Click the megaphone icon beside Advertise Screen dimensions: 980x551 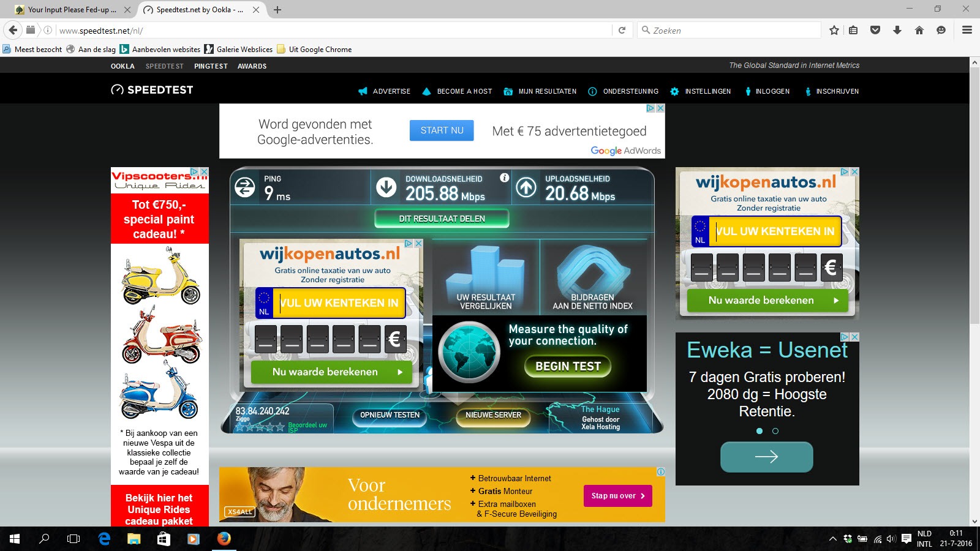[363, 91]
